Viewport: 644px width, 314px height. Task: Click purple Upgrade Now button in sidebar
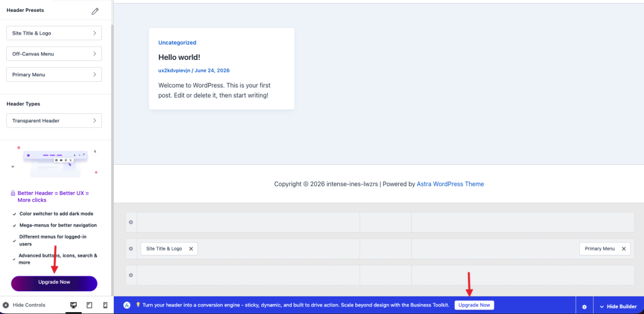[54, 283]
